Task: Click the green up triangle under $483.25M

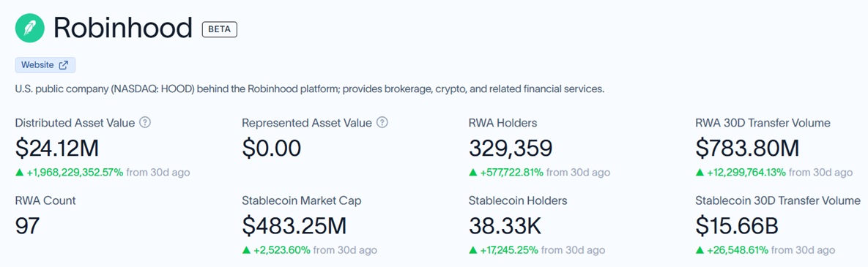Action: (x=246, y=250)
